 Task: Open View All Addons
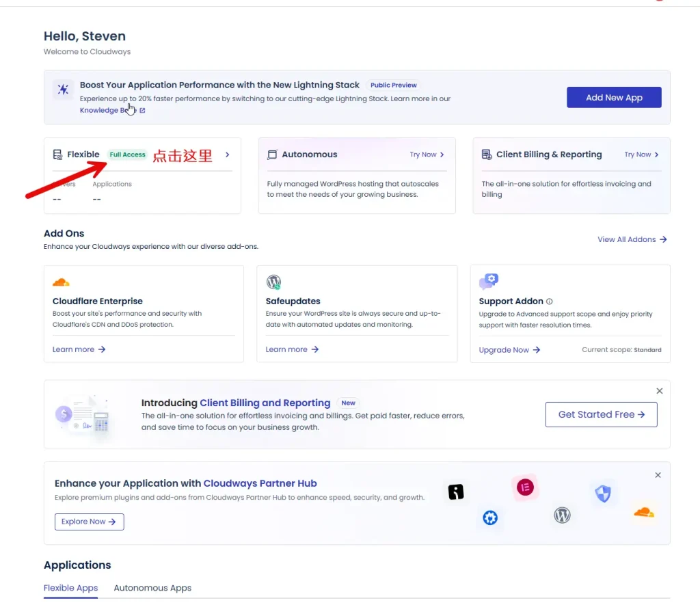point(632,239)
